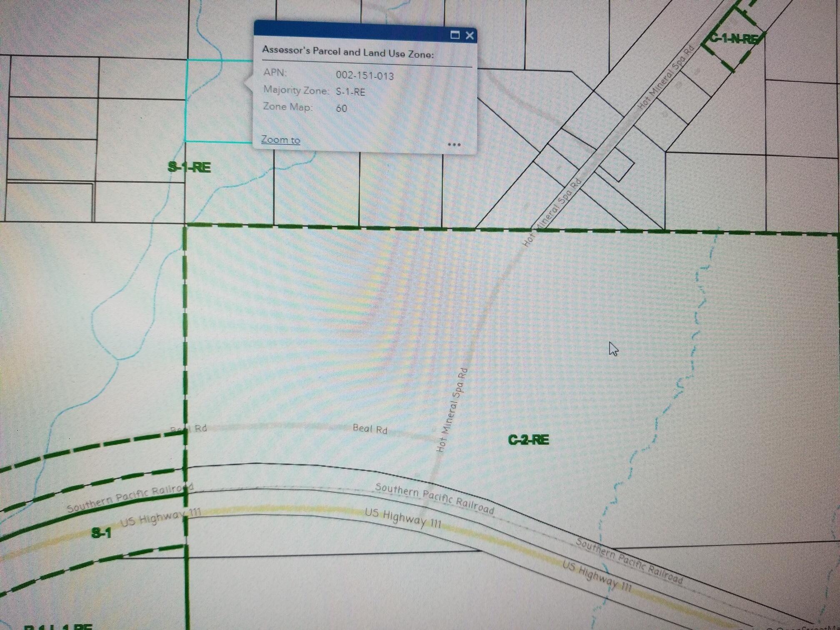Click central Southern Pacific Railroad label
The image size is (840, 630).
[x=434, y=498]
